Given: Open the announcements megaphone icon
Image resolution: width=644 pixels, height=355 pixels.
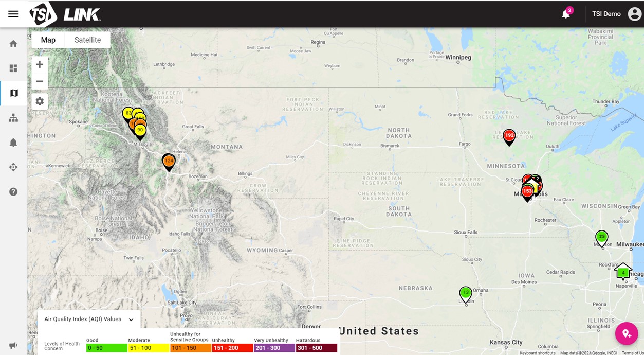Looking at the screenshot, I should click(13, 345).
